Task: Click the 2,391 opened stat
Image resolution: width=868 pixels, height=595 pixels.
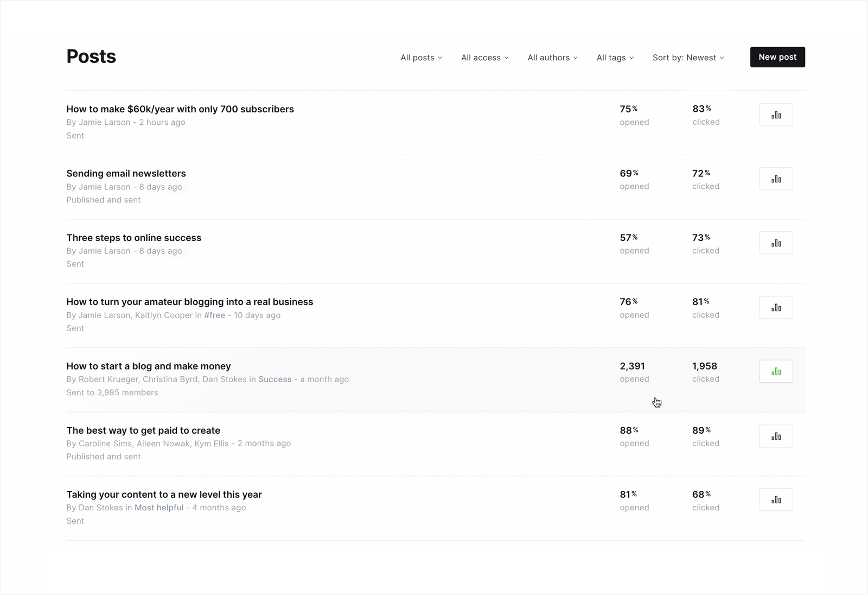Action: [x=634, y=372]
